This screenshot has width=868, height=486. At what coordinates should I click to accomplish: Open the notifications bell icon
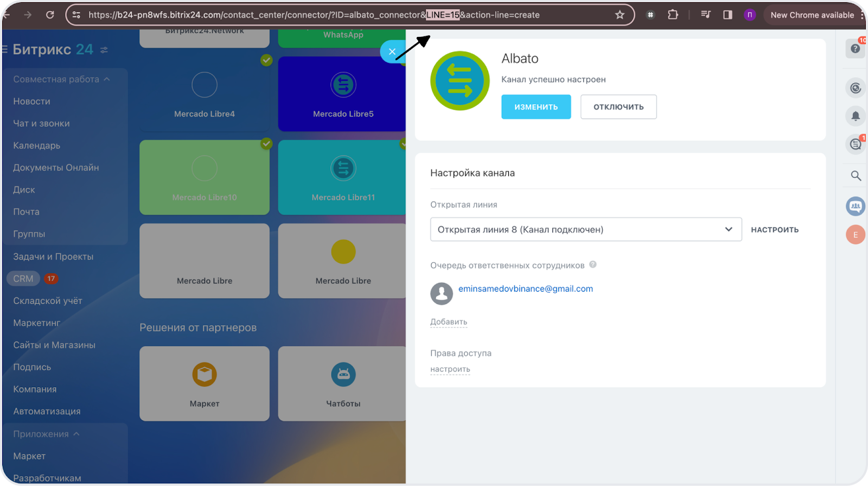(856, 116)
